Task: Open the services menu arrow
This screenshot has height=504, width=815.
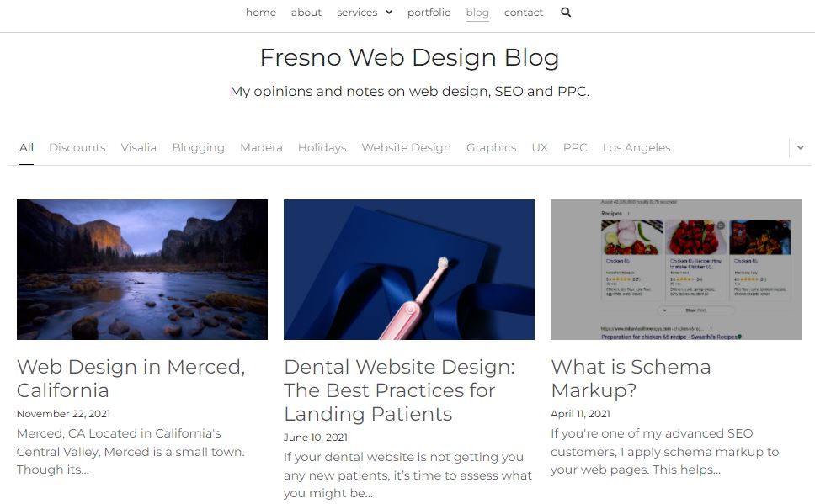Action: click(390, 13)
